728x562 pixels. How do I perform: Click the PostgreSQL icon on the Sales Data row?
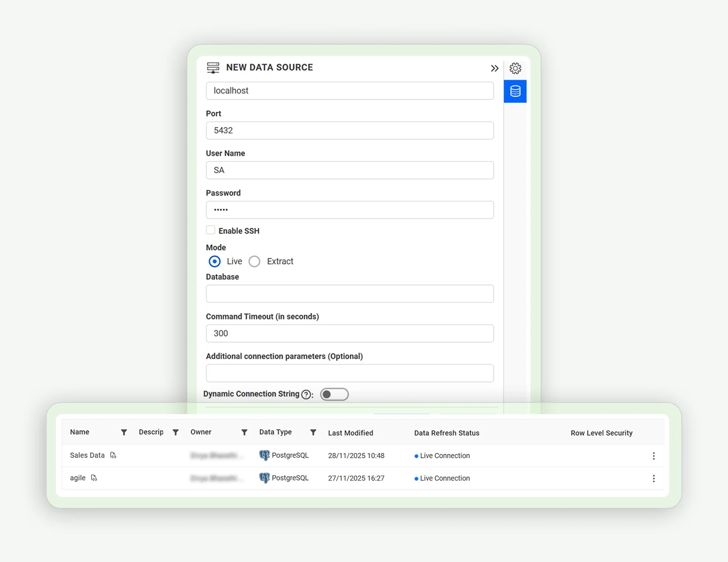tap(264, 455)
